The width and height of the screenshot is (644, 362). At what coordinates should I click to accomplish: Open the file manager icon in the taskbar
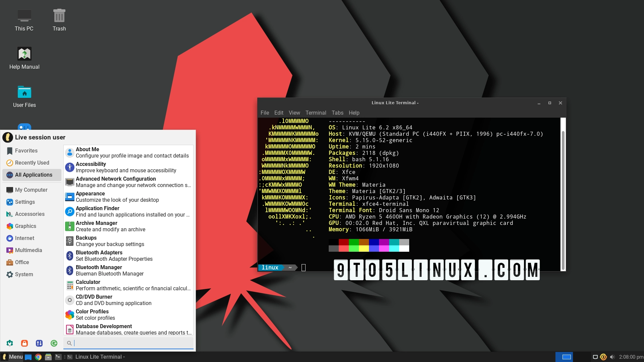pos(48,357)
